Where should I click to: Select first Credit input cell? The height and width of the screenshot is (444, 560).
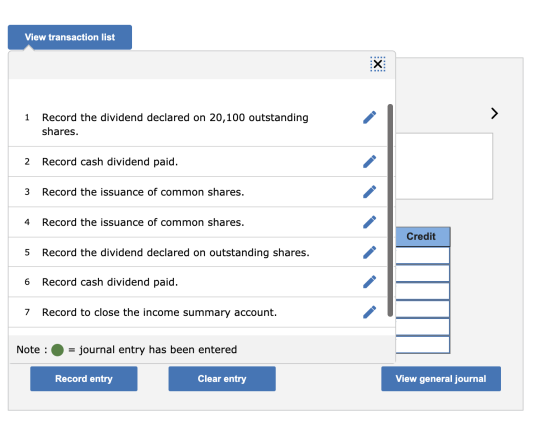pyautogui.click(x=422, y=255)
